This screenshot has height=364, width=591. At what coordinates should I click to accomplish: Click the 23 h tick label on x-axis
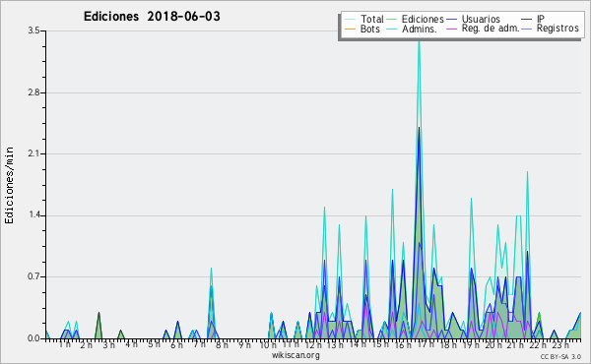point(560,345)
